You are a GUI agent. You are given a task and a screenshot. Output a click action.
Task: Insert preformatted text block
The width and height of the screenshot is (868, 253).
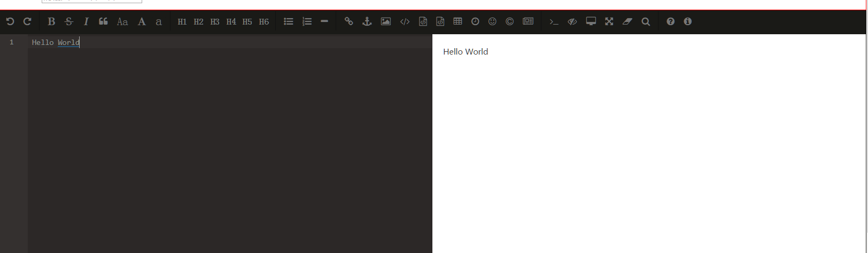click(423, 21)
